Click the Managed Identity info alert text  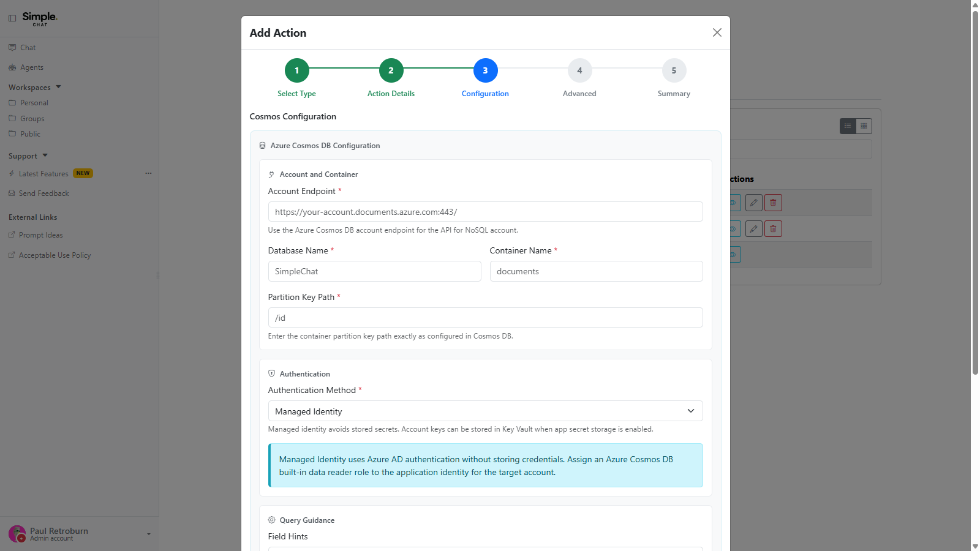click(476, 466)
